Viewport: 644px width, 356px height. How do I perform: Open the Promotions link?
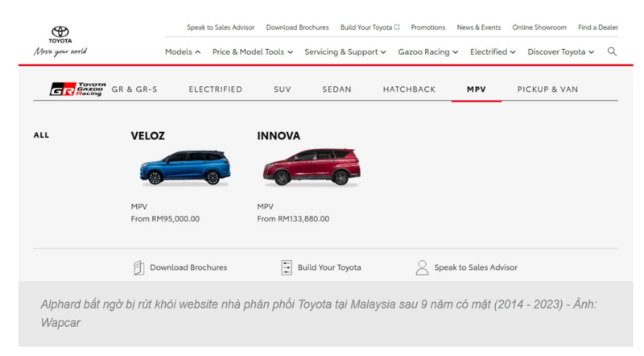pyautogui.click(x=428, y=27)
